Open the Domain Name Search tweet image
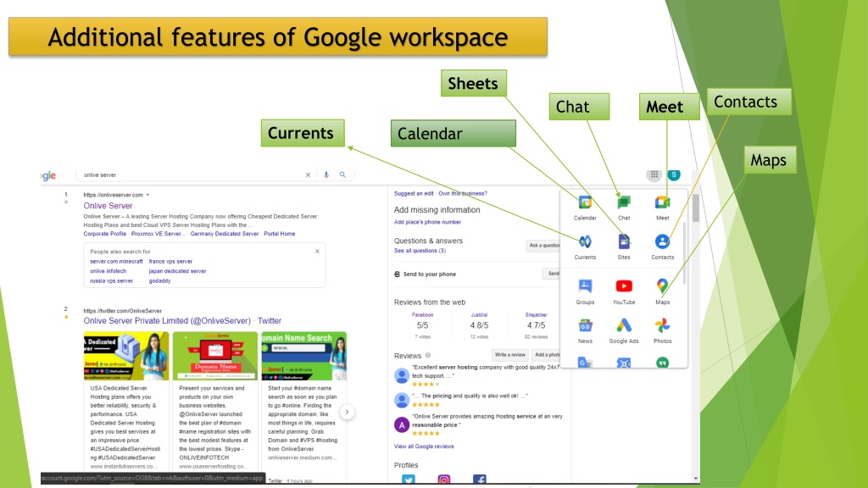The image size is (868, 488). tap(304, 356)
